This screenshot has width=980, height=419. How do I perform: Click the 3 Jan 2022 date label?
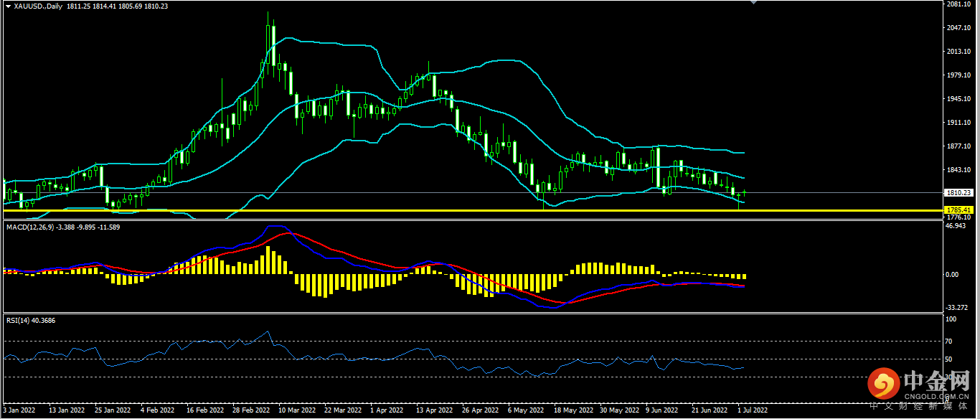(x=19, y=410)
